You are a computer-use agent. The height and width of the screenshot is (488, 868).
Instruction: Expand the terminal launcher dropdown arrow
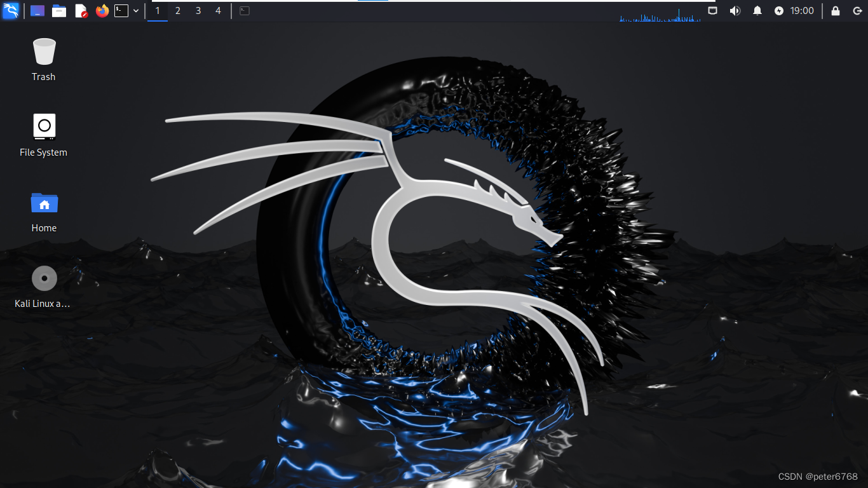tap(136, 11)
